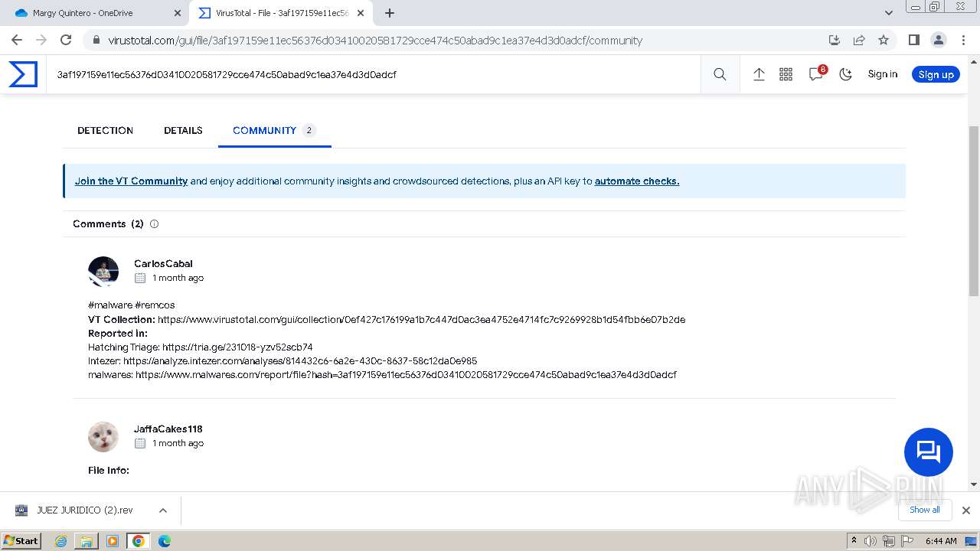
Task: Open the blue chat support bubble
Action: pos(928,452)
